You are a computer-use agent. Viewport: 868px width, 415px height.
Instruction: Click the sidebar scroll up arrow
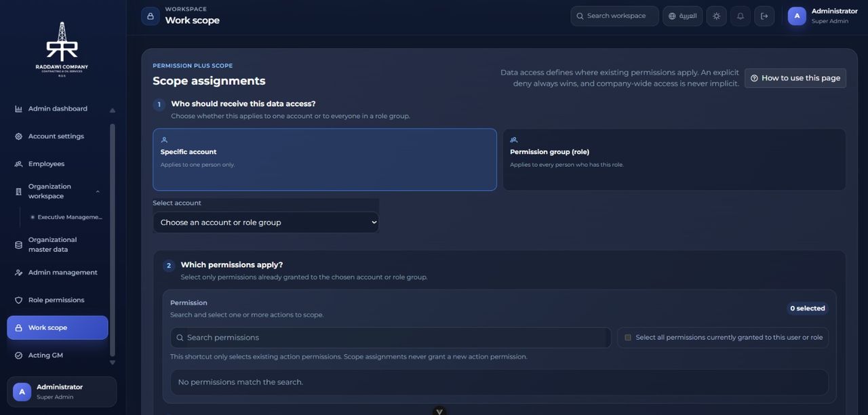click(x=113, y=111)
